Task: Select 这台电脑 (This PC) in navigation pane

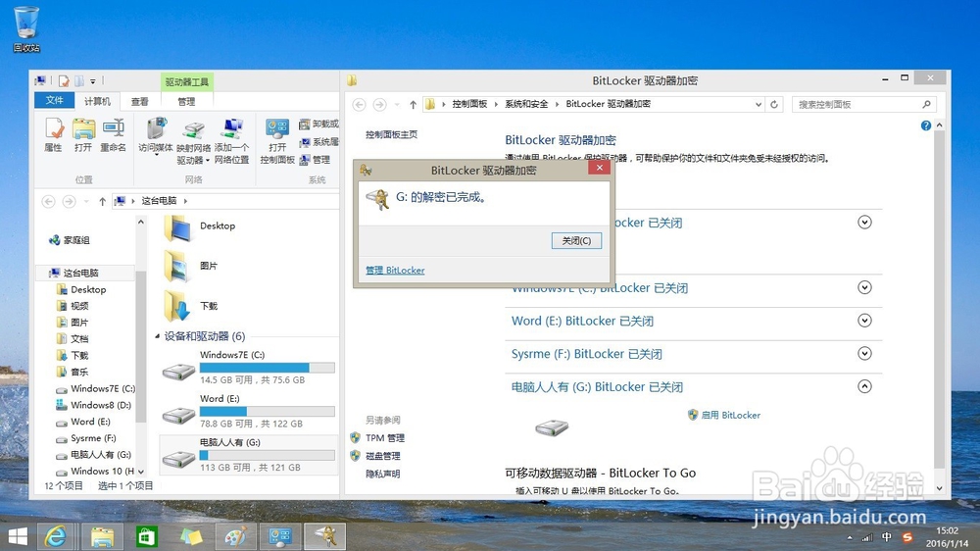Action: [80, 273]
